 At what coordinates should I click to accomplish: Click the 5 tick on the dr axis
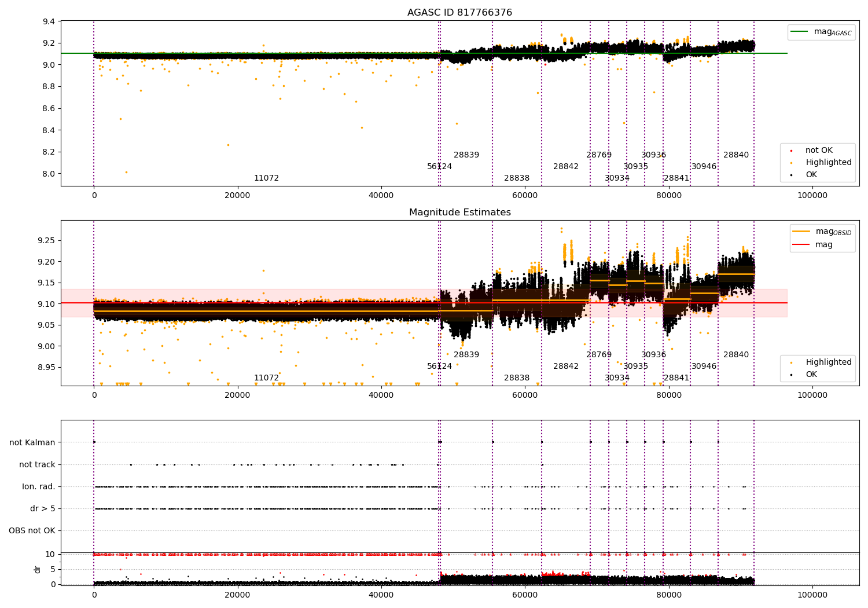pyautogui.click(x=53, y=570)
